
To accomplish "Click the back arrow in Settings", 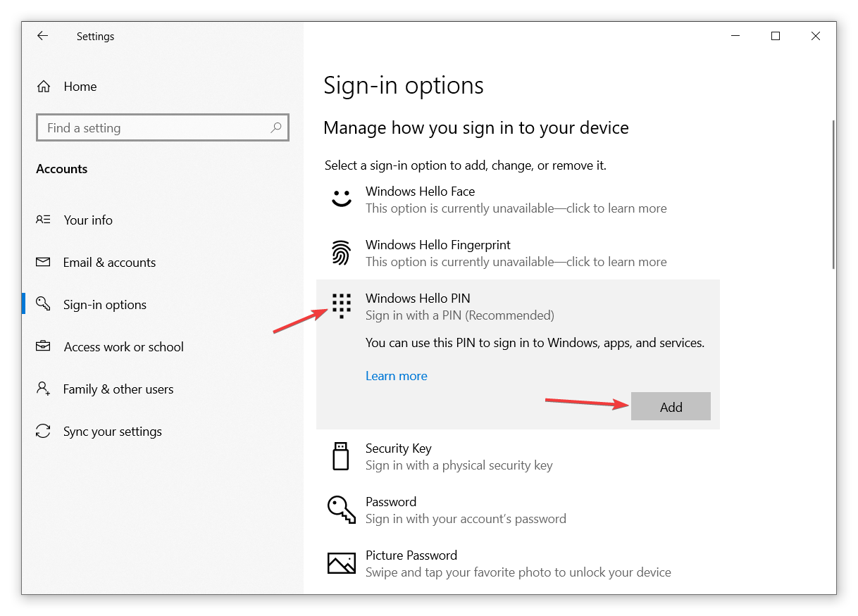I will pyautogui.click(x=43, y=36).
